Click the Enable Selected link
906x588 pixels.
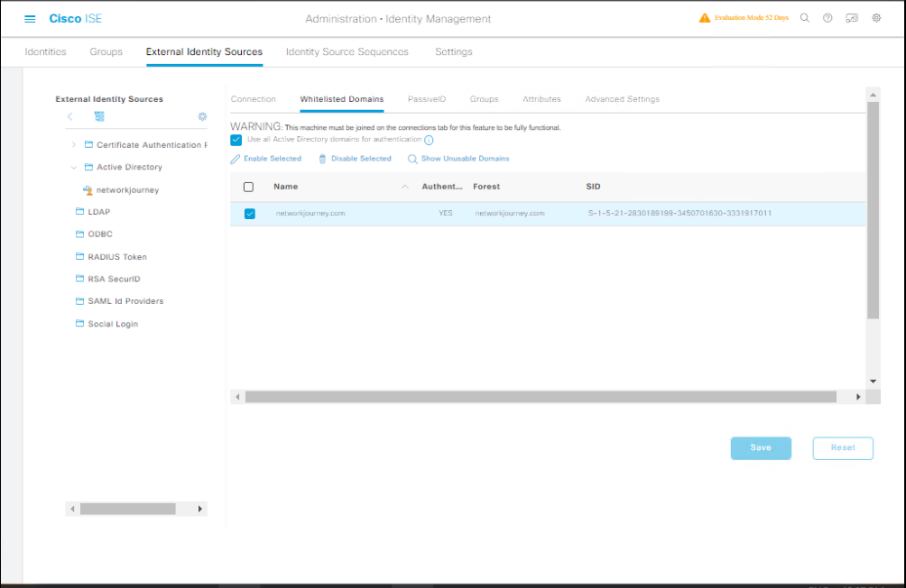(x=273, y=159)
